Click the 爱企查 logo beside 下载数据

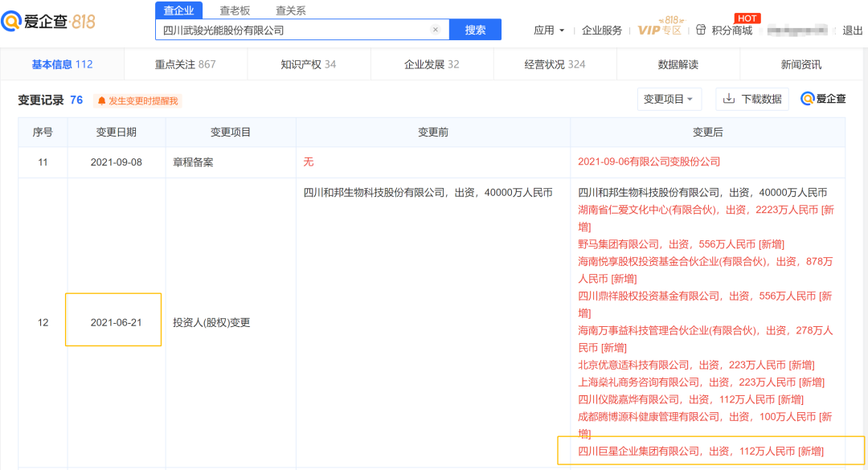(x=823, y=99)
